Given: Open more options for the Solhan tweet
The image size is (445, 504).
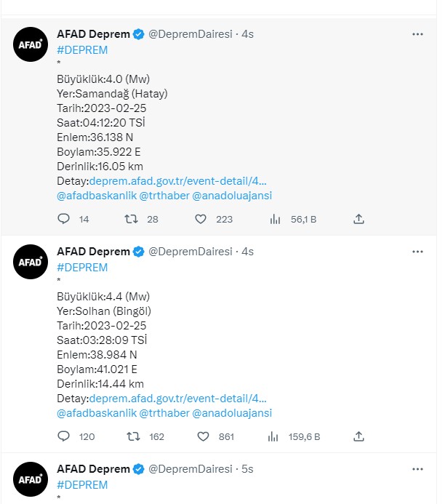Looking at the screenshot, I should point(417,252).
